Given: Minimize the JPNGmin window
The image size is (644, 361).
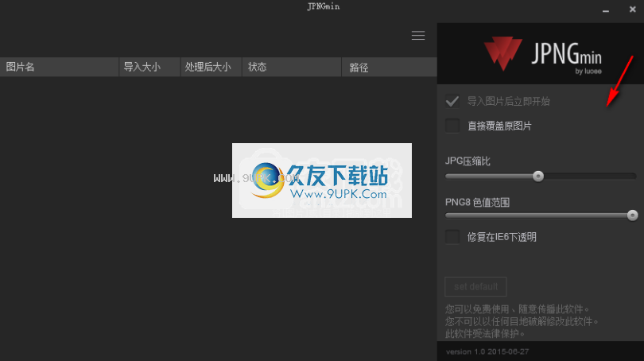Looking at the screenshot, I should click(606, 10).
